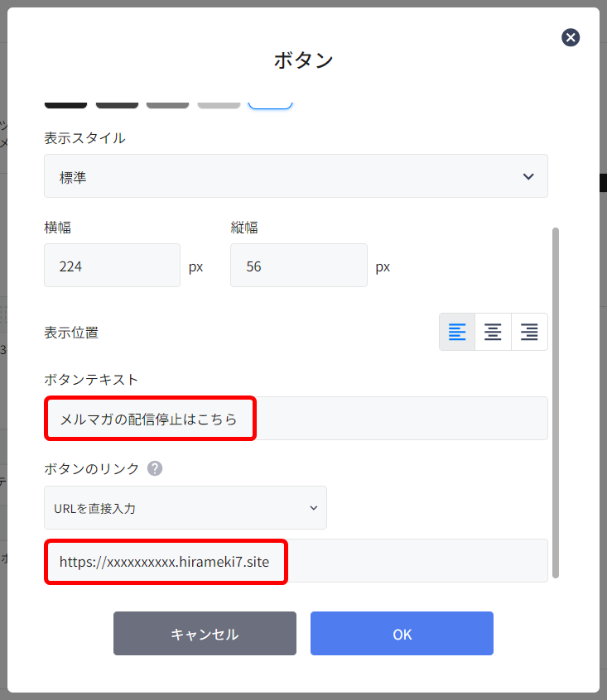Click the help icon beside ボタンのリンク
Screen dimensions: 607x700
[155, 468]
